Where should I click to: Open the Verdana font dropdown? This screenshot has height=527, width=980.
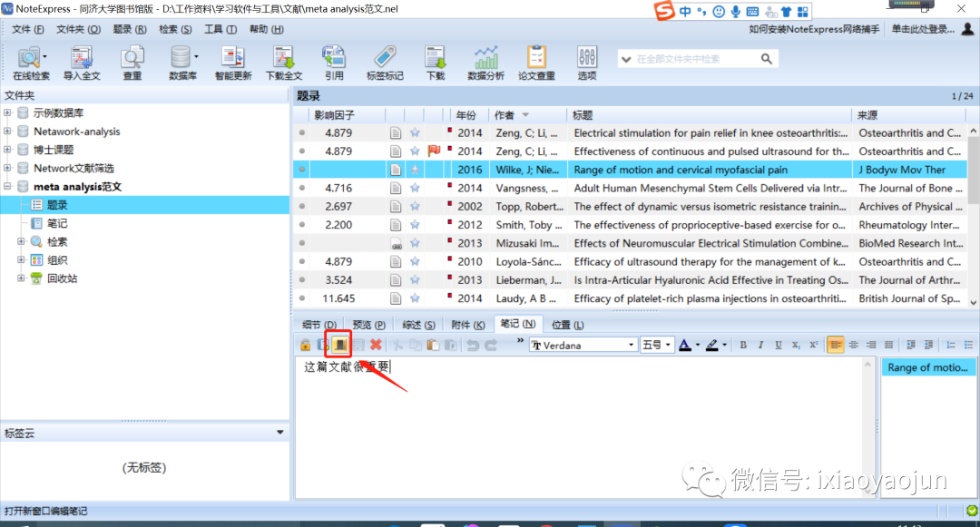coord(631,345)
